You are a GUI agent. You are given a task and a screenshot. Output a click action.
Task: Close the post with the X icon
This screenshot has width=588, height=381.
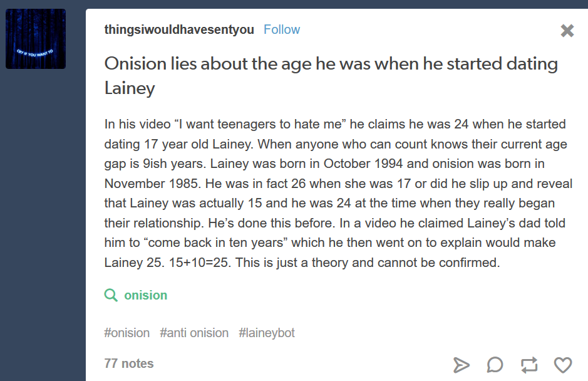tap(567, 31)
